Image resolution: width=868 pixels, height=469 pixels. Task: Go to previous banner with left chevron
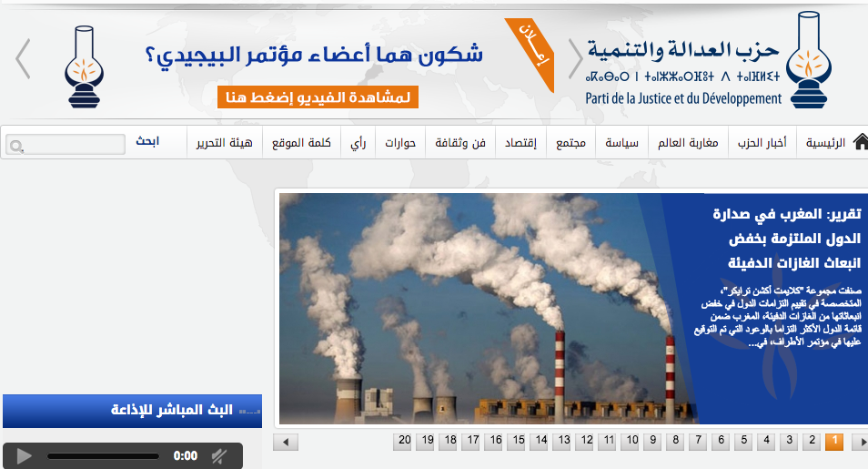[x=23, y=59]
